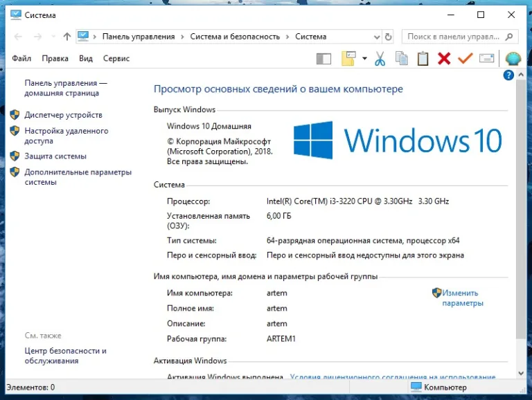Expand chevron before Панель управления breadcrumb

[x=95, y=37]
